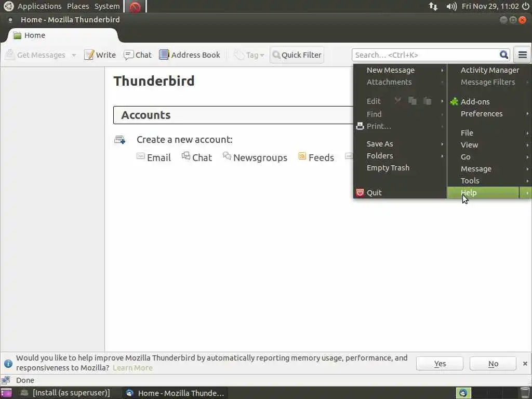Create a new Chat account

tap(202, 157)
